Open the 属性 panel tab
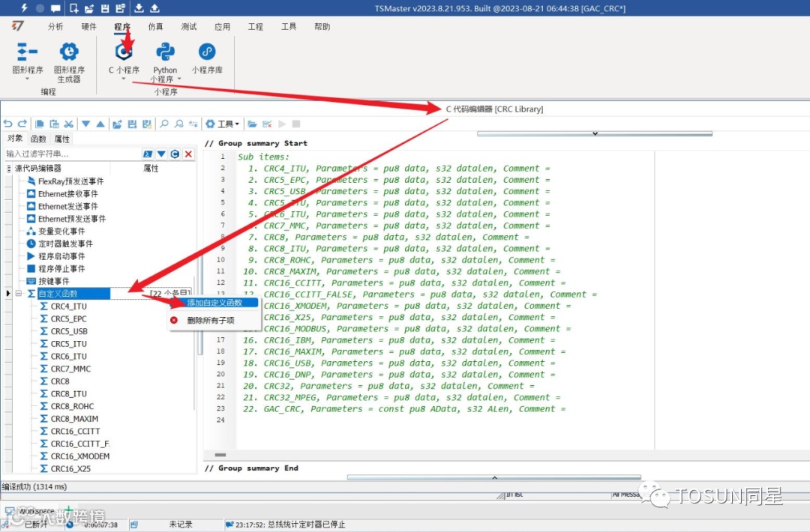810x532 pixels. 62,139
